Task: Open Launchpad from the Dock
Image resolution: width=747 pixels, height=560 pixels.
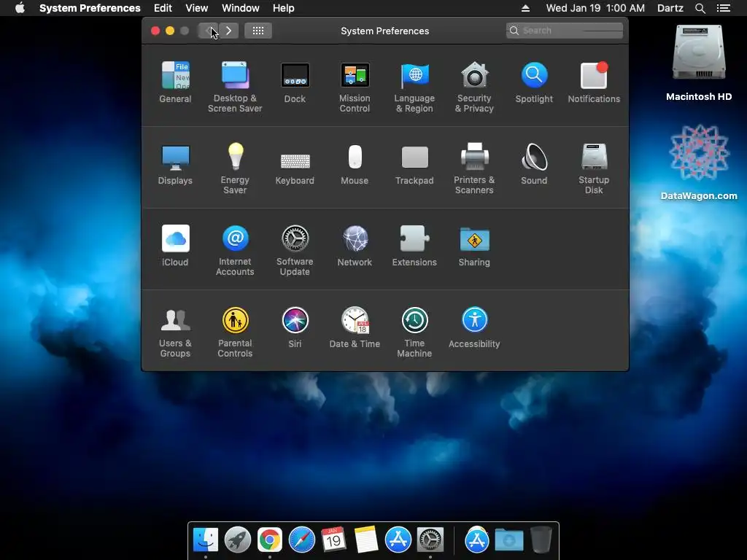Action: pos(238,540)
